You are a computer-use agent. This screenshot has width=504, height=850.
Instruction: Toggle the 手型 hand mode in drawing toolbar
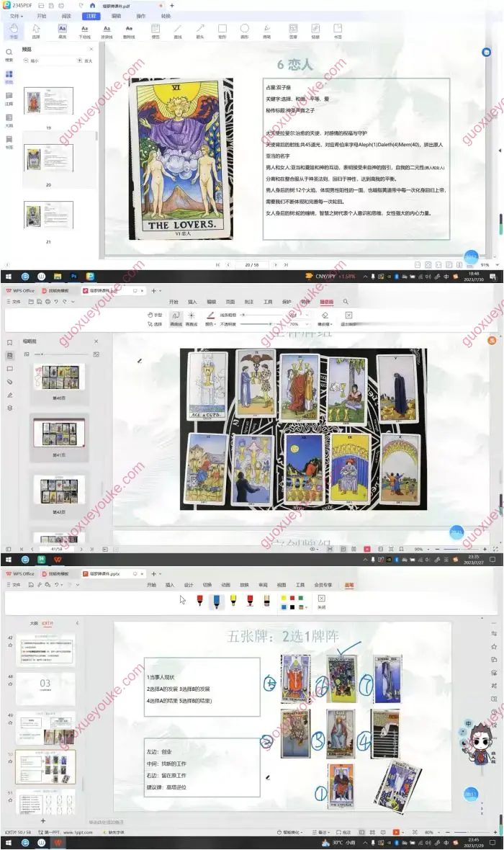click(x=156, y=315)
